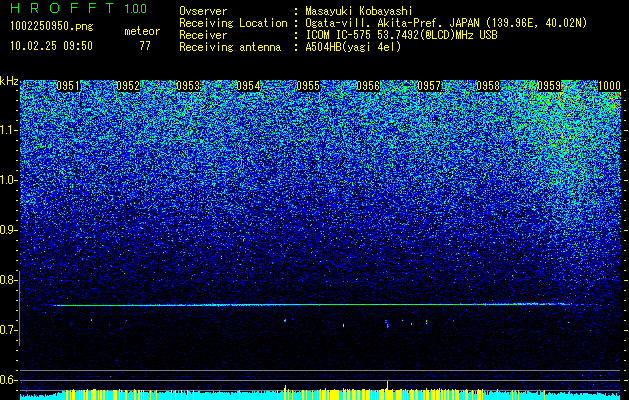This screenshot has height=400, width=629.
Task: Click the 'Ovserver' field label
Action: tap(203, 11)
